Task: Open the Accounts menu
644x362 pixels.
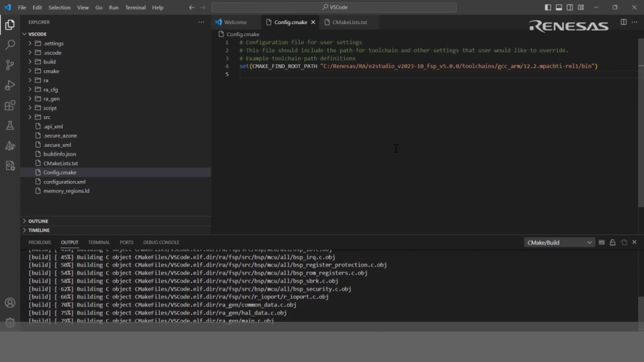Action: (x=10, y=303)
